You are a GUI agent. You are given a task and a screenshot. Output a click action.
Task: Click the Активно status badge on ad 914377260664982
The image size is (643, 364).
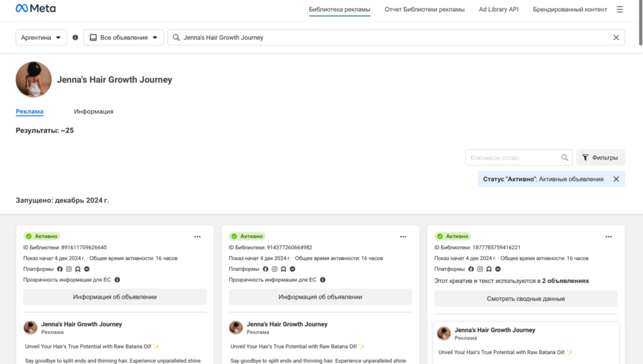(247, 236)
